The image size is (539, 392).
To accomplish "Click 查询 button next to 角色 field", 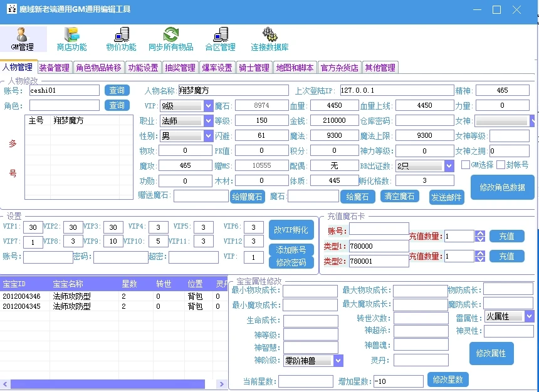I will tap(117, 105).
